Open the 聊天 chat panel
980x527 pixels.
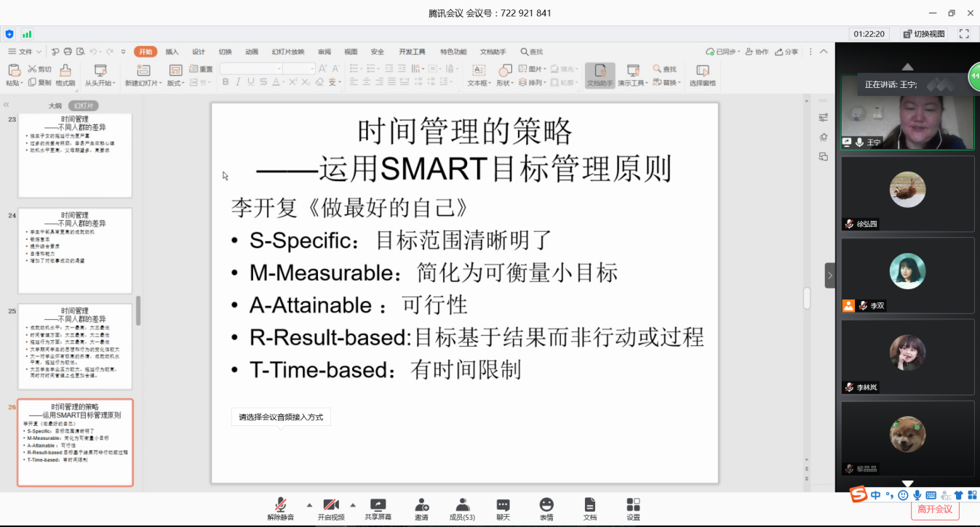click(x=503, y=509)
